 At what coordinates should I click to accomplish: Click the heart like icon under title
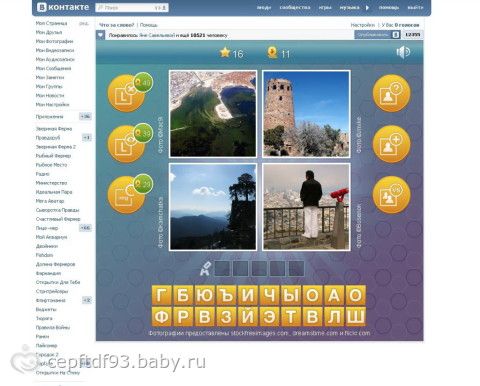[101, 35]
